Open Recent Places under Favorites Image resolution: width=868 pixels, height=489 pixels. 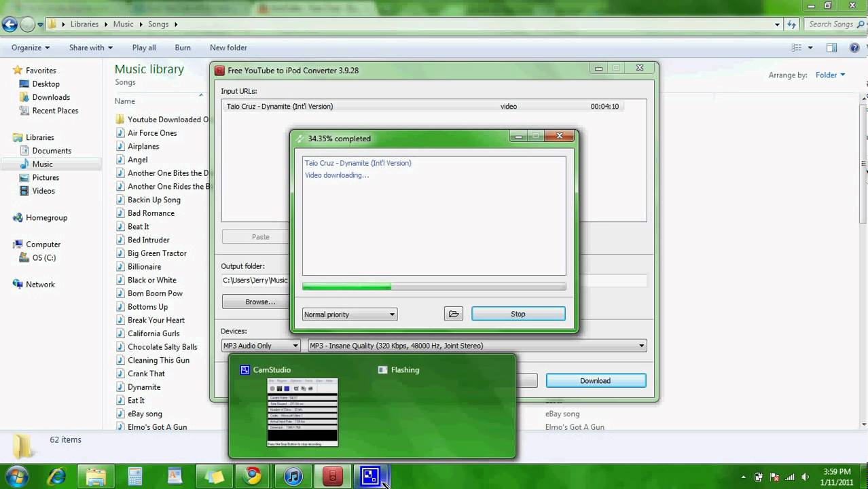coord(55,111)
